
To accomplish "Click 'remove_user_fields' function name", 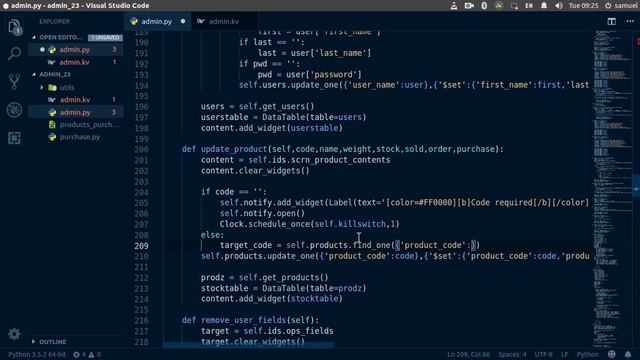I will coord(244,320).
